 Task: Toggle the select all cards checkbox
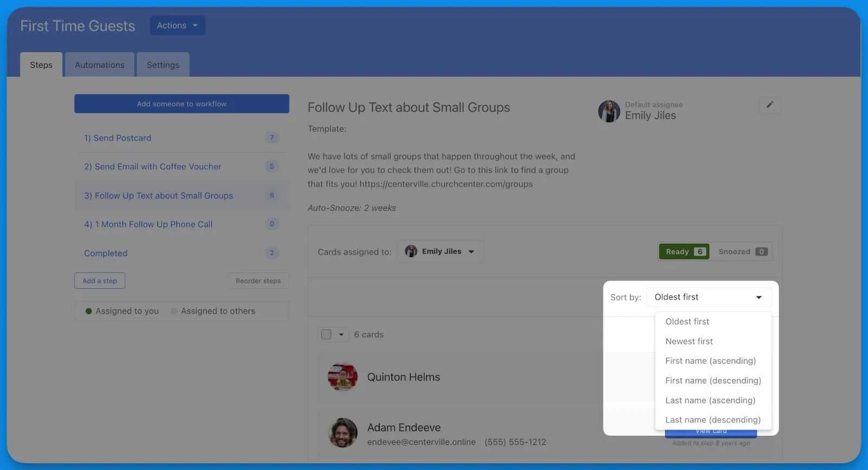click(326, 334)
